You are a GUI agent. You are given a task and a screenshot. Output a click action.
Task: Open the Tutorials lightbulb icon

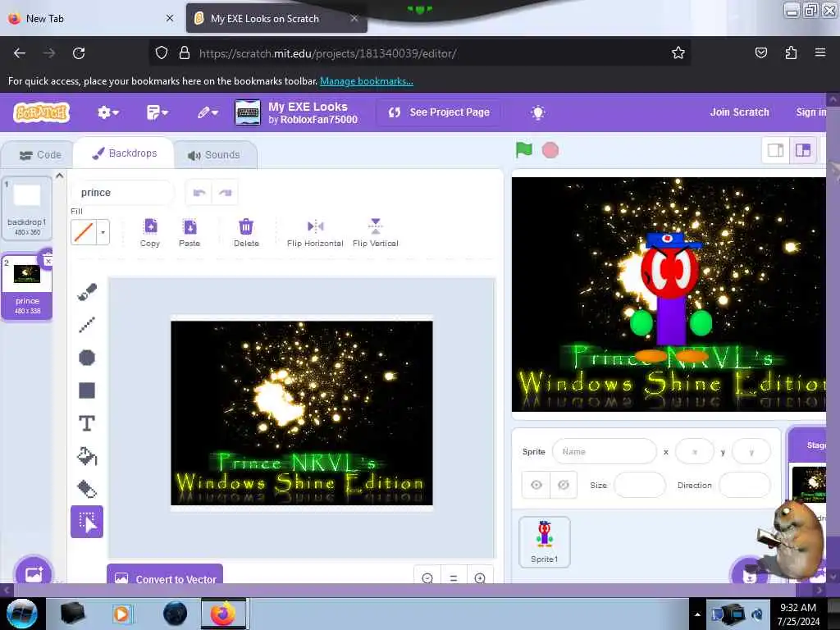tap(538, 112)
